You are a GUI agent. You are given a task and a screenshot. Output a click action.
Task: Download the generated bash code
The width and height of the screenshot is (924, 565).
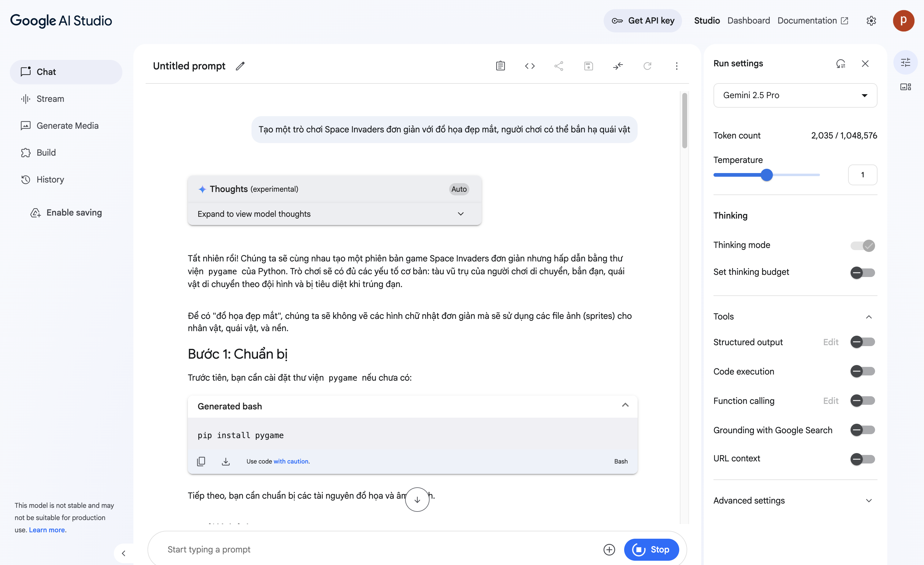225,461
